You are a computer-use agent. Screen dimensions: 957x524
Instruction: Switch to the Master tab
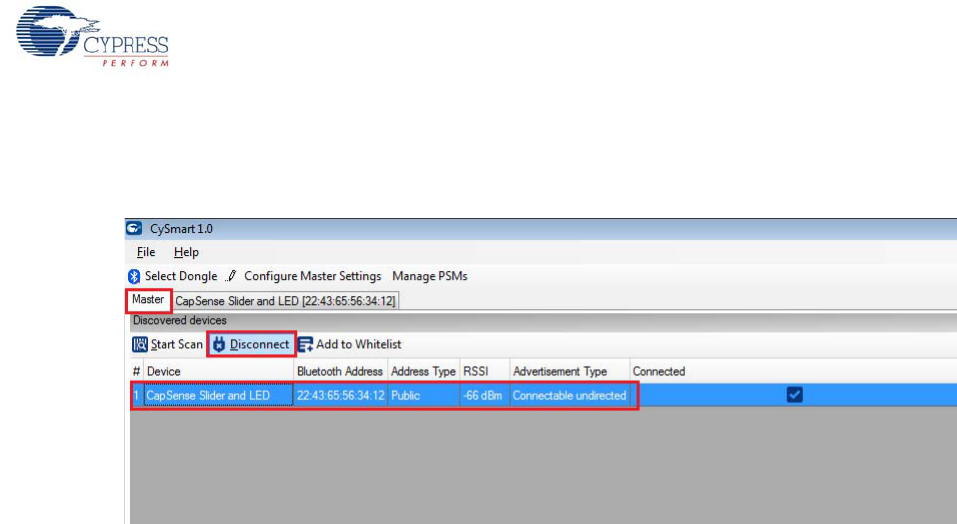(148, 300)
